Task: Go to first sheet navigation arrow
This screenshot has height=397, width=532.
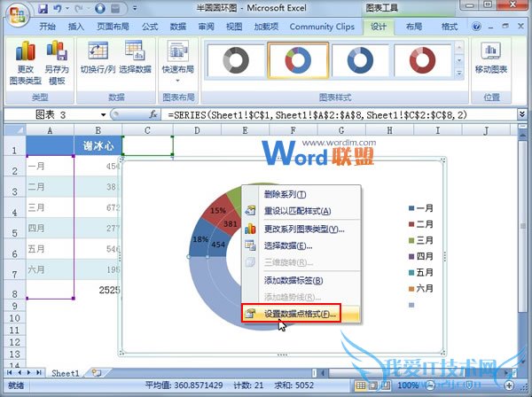Action: [x=9, y=372]
